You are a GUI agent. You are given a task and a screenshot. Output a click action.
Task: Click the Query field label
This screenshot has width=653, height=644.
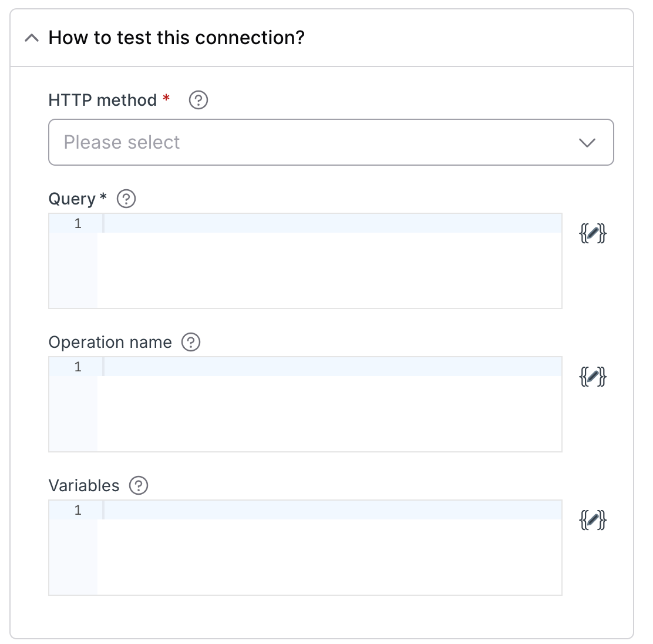(71, 199)
